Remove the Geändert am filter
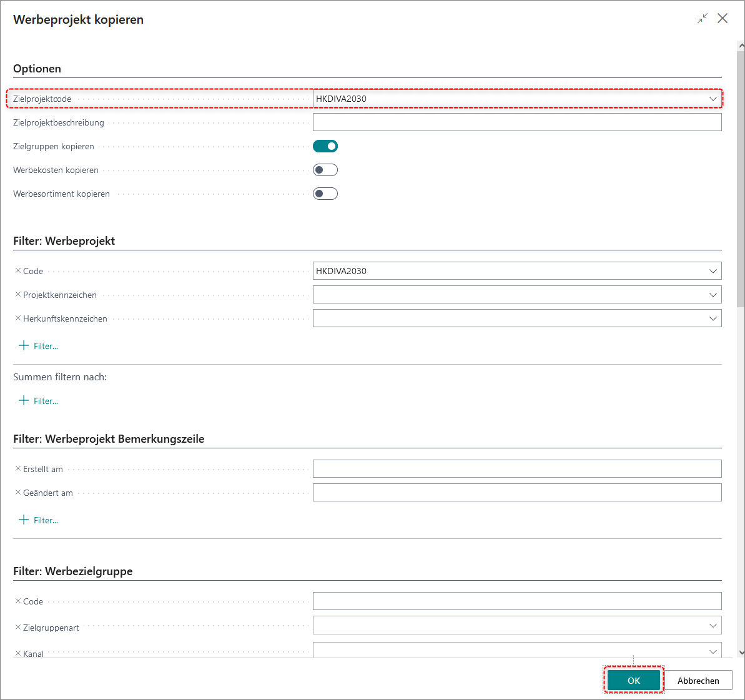The height and width of the screenshot is (700, 745). tap(18, 493)
